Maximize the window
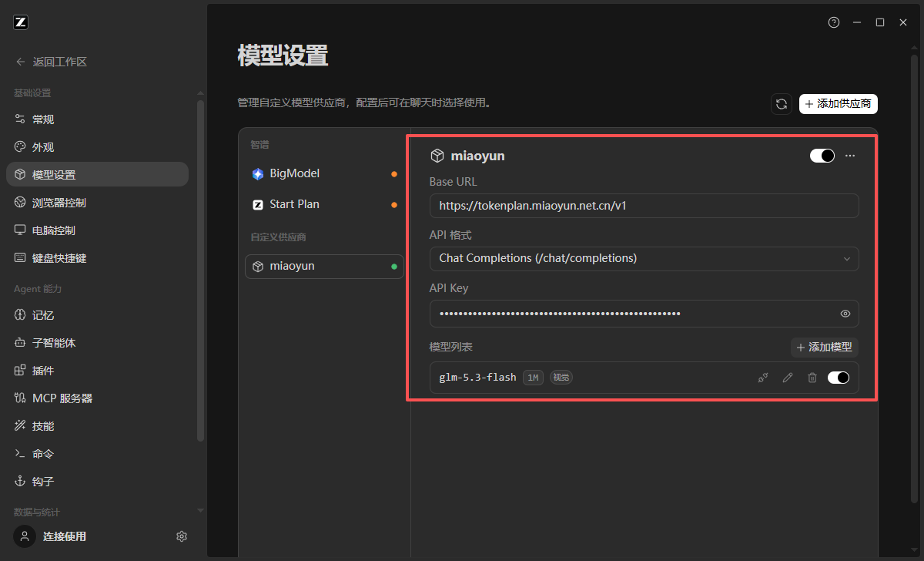The width and height of the screenshot is (924, 561). click(880, 22)
